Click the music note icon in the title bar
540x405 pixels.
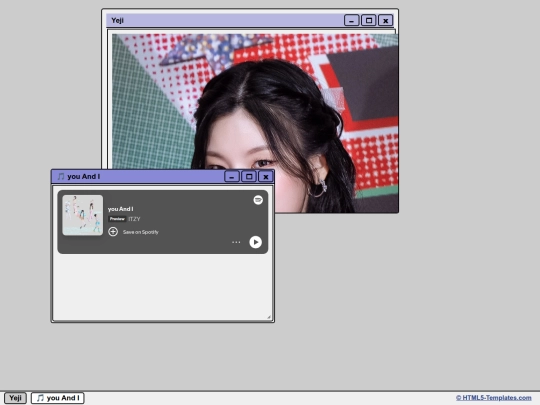coord(61,176)
